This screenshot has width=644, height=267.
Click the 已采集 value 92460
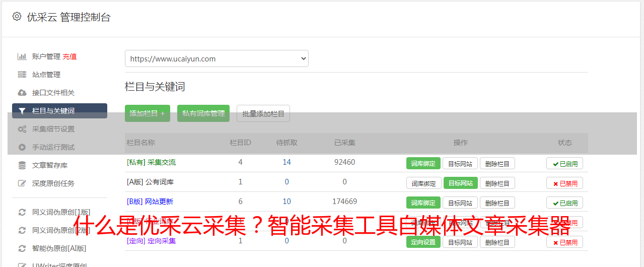pyautogui.click(x=344, y=162)
